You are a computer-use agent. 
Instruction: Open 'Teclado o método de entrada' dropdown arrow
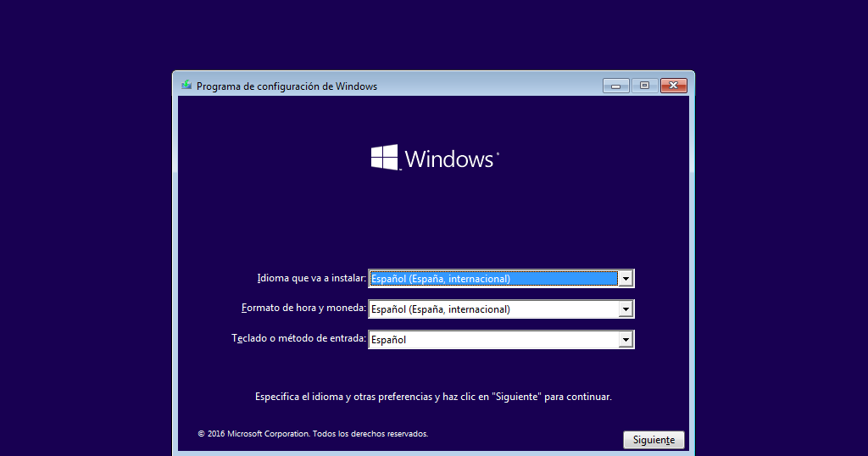click(x=626, y=339)
